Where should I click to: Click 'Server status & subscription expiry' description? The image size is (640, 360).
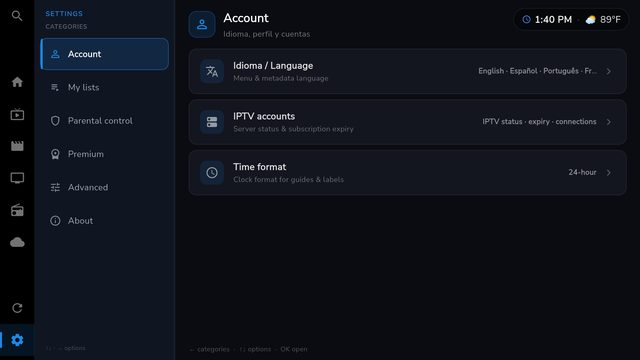point(293,129)
